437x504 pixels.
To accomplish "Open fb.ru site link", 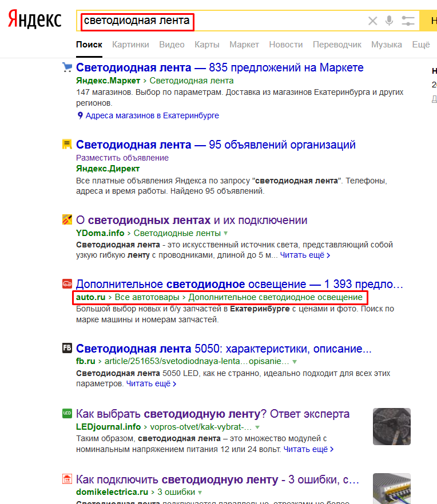I will click(x=86, y=361).
